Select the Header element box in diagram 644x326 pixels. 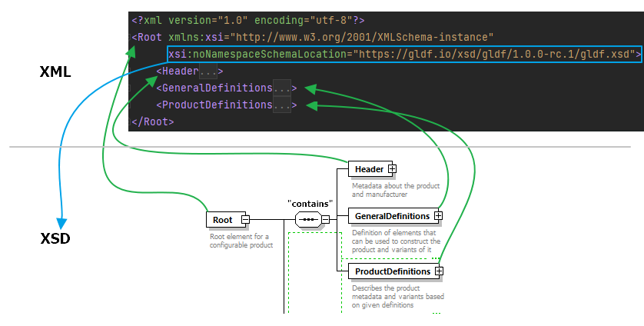tap(369, 169)
